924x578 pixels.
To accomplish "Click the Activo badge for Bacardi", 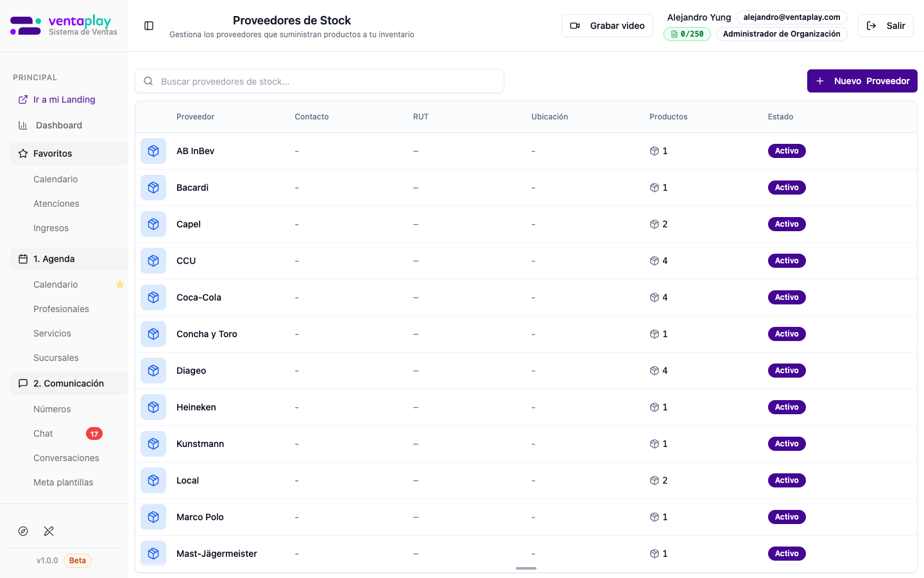I will click(787, 188).
